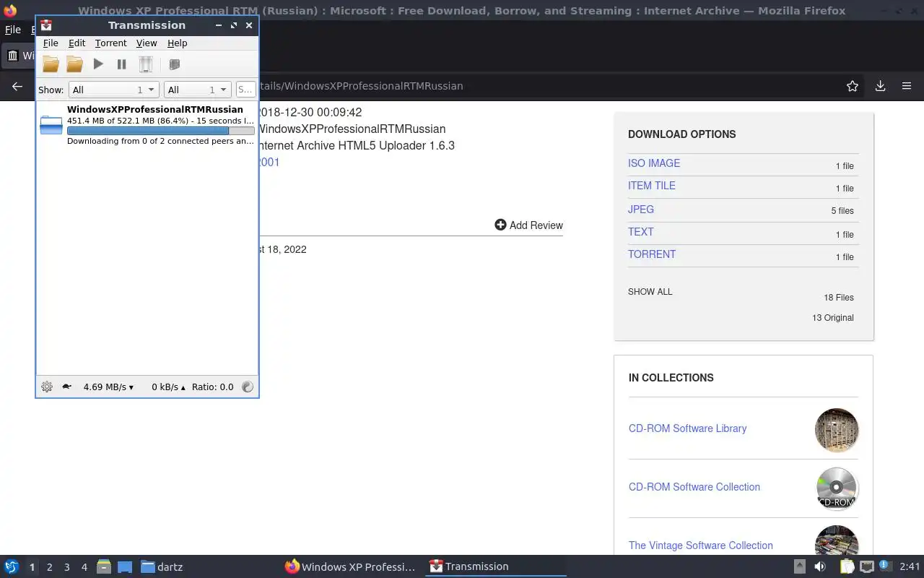Open the system start menu icon
Viewport: 924px width, 578px height.
click(x=12, y=566)
